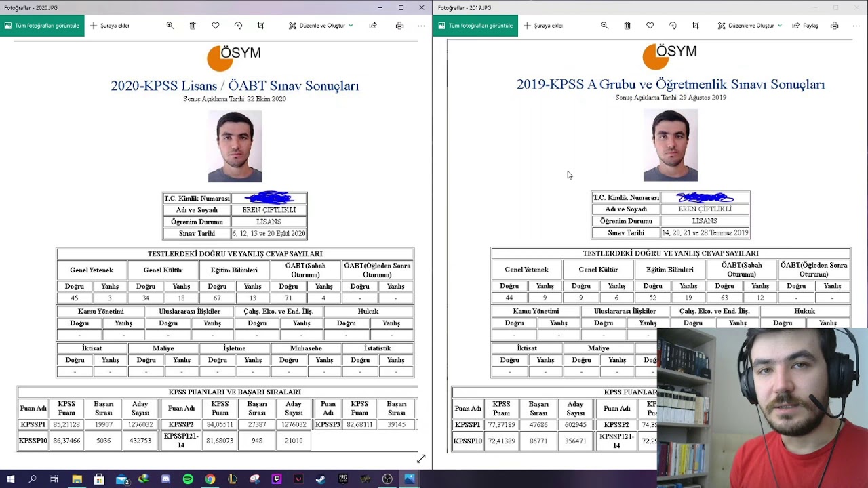Zoom in on the 2020.JPG photo

pyautogui.click(x=170, y=26)
